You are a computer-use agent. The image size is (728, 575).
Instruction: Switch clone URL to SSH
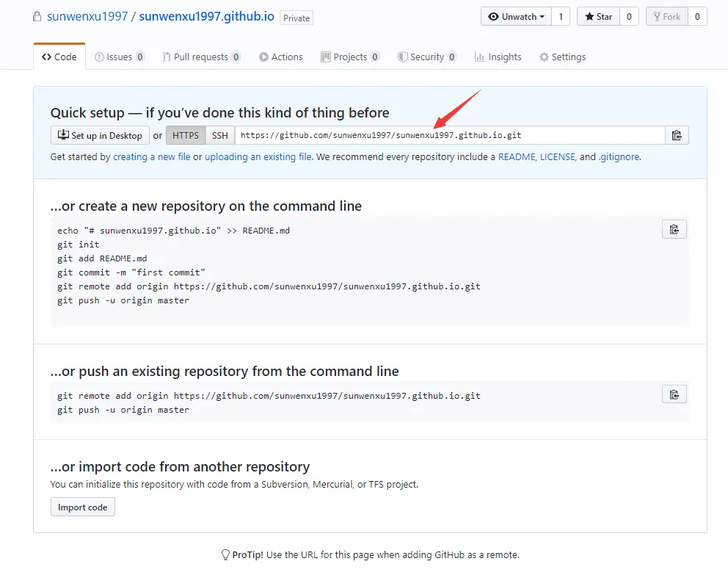pyautogui.click(x=220, y=135)
